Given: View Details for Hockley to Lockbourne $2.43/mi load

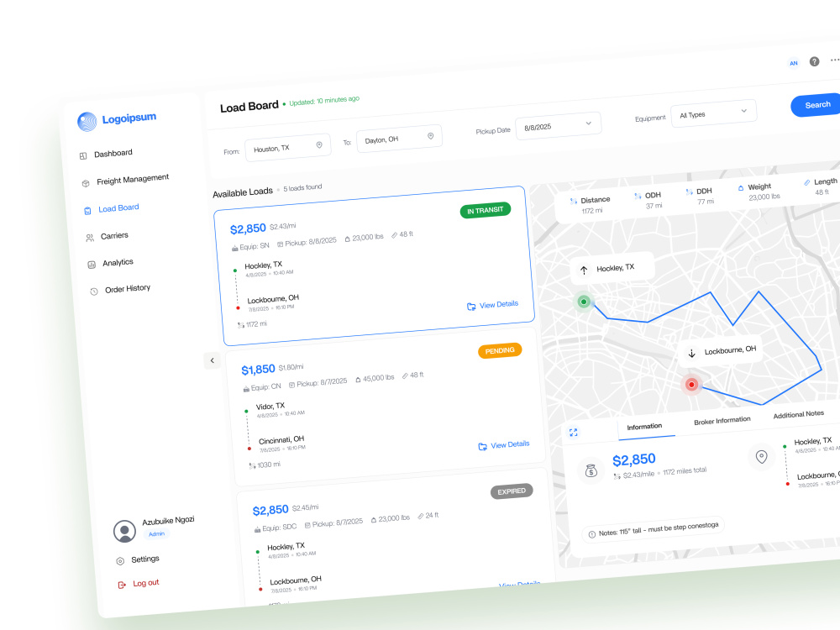Looking at the screenshot, I should [493, 305].
